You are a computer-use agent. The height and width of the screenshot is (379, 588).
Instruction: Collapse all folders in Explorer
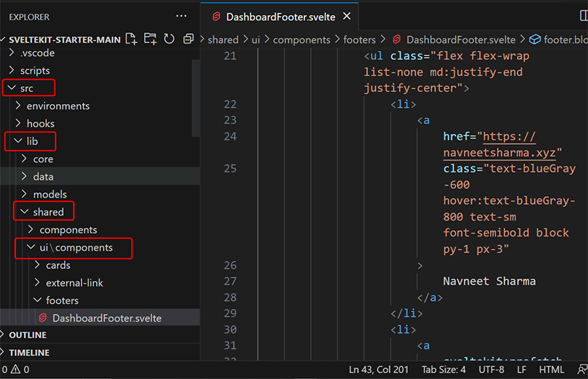(x=188, y=38)
